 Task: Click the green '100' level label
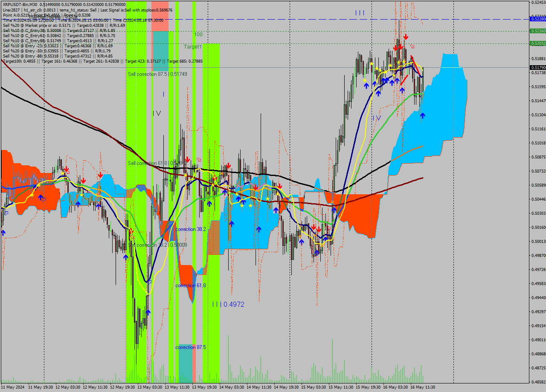click(x=198, y=35)
